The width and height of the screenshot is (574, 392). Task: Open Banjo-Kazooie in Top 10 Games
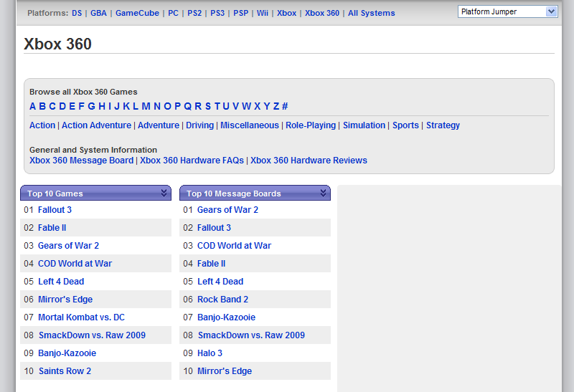[67, 353]
